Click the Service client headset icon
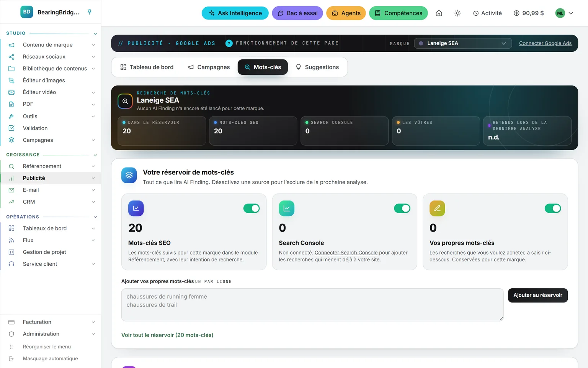588x368 pixels. tap(11, 264)
